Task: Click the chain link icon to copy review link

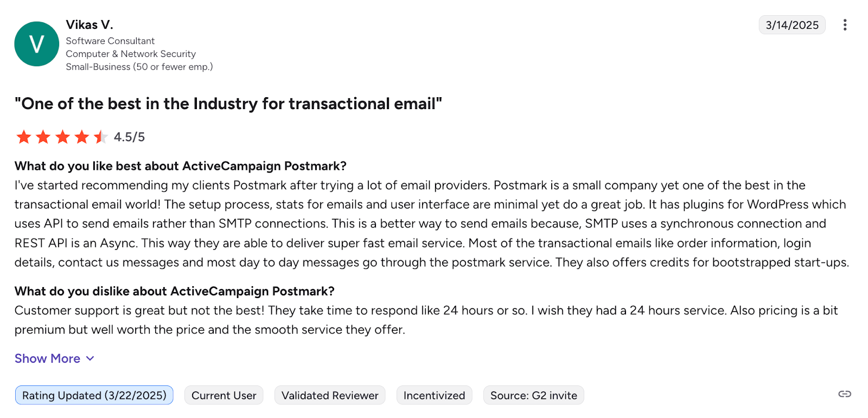Action: [x=845, y=394]
